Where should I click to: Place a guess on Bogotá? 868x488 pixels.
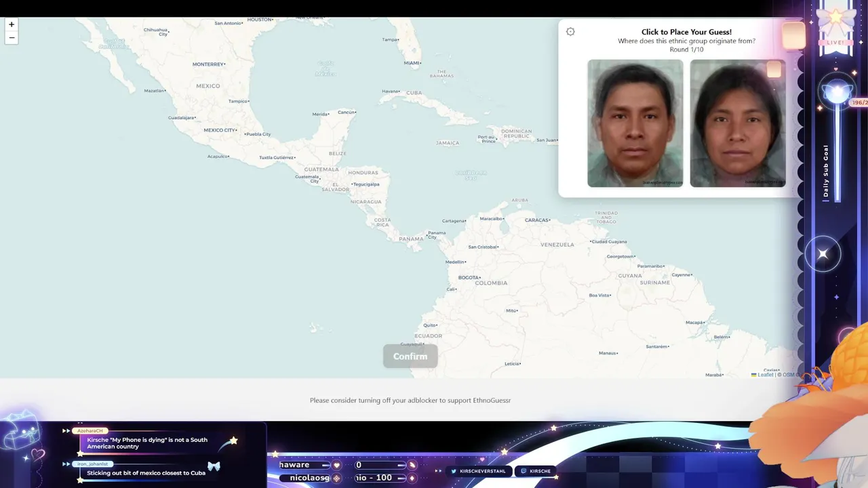pos(470,278)
